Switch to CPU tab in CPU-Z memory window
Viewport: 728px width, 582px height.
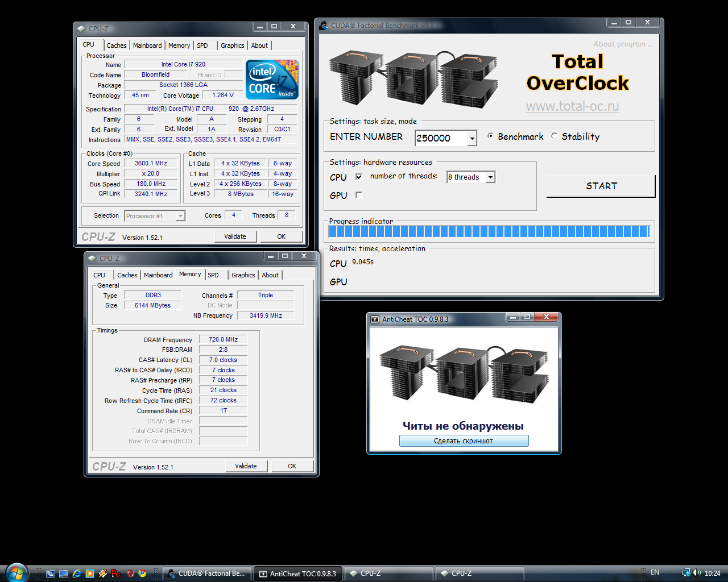pyautogui.click(x=100, y=275)
